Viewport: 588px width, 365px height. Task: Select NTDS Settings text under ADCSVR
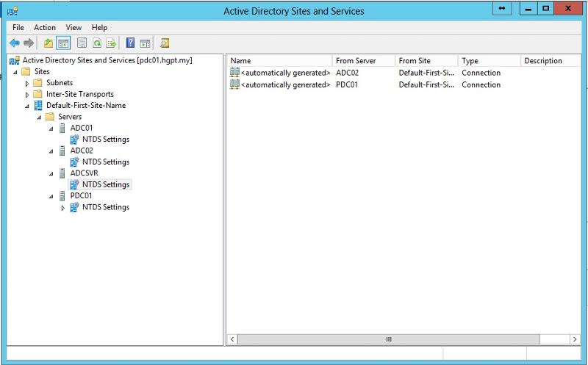click(106, 184)
